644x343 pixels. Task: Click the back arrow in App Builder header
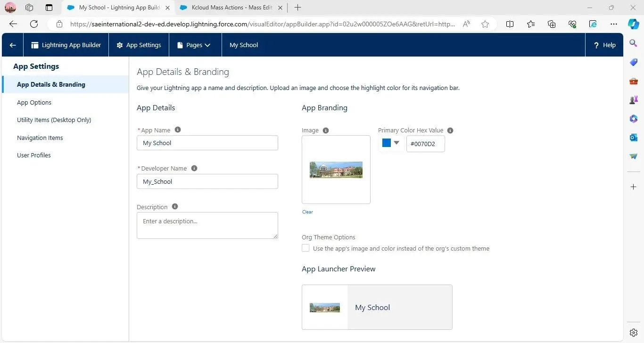13,45
